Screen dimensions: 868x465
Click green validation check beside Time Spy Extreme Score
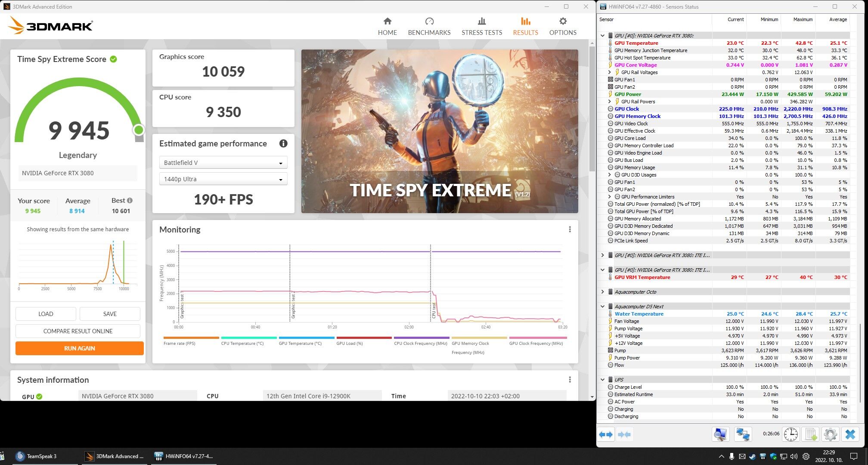coord(113,59)
